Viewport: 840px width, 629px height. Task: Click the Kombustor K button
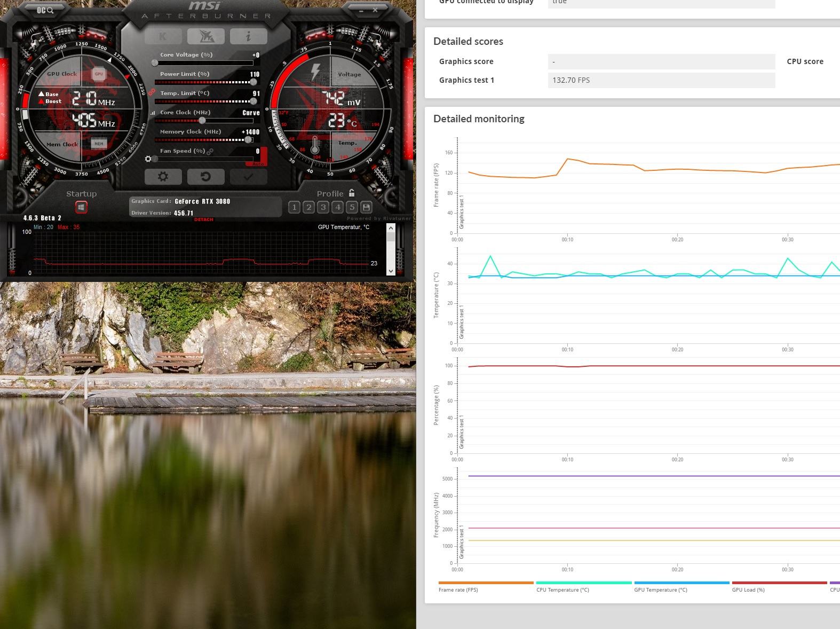[x=163, y=36]
